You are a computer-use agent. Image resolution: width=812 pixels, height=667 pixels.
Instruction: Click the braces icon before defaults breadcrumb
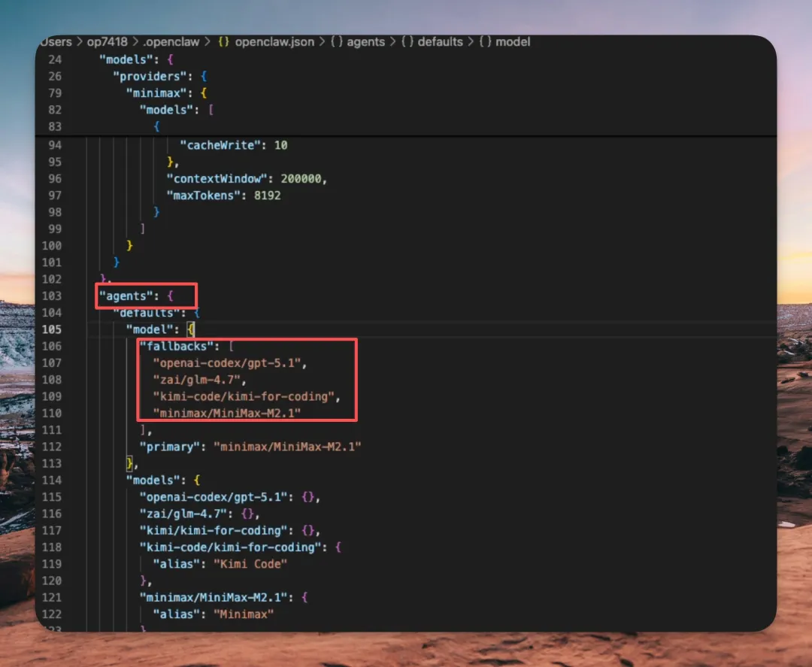click(408, 42)
